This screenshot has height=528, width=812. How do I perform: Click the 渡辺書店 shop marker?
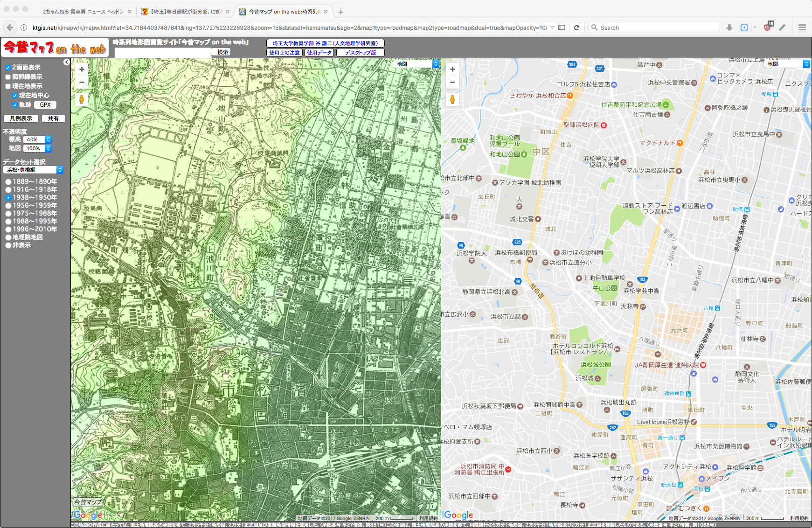coord(709,206)
